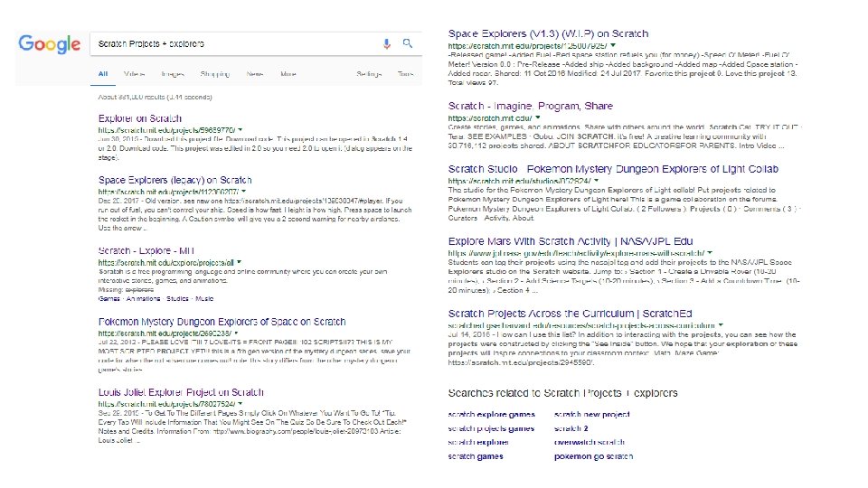Open the Music sitelink under Scratch Explore
This screenshot has width=868, height=488.
click(204, 299)
